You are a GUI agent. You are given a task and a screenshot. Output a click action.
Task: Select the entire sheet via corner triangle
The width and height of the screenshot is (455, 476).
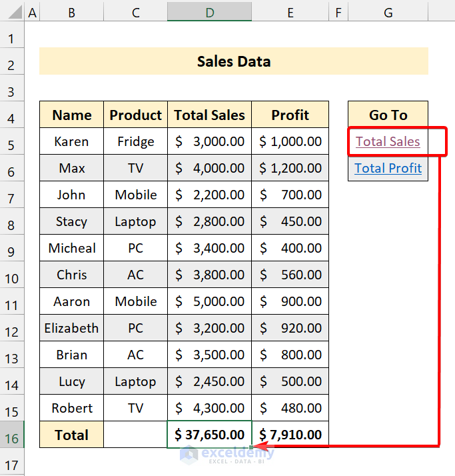pyautogui.click(x=13, y=11)
